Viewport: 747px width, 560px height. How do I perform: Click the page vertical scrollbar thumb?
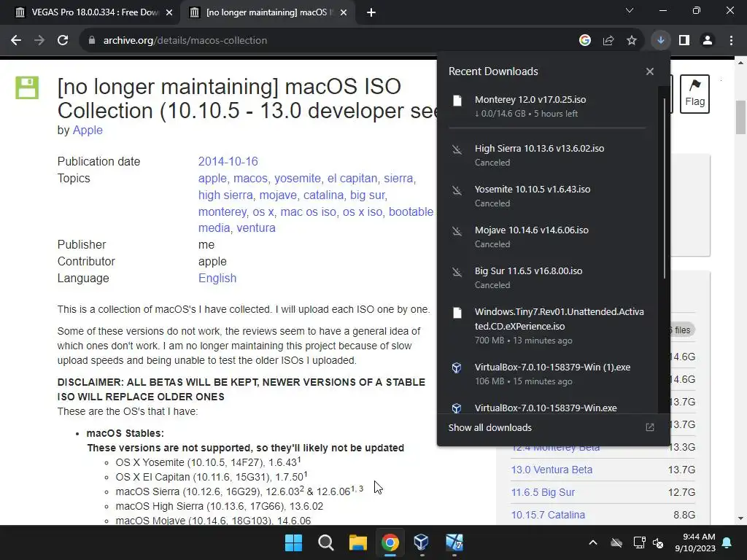pos(740,117)
